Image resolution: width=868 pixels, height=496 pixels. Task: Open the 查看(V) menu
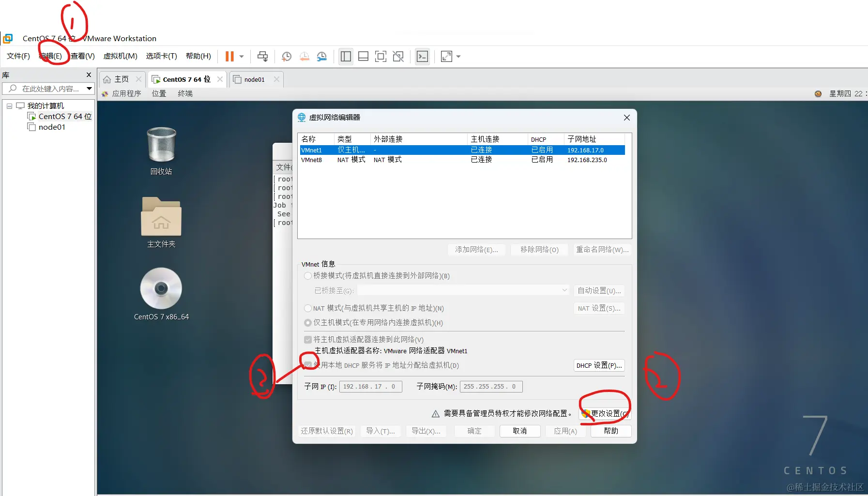[83, 56]
